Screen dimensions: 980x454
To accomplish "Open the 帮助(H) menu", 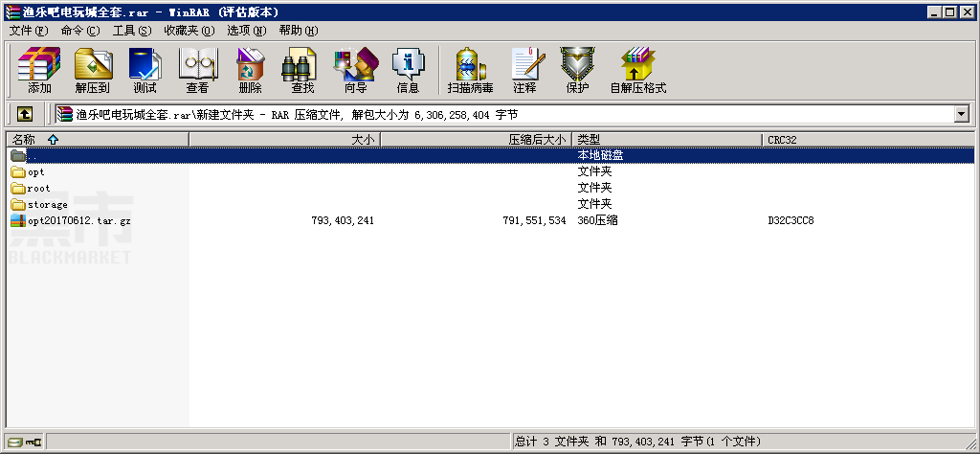I will coord(299,31).
